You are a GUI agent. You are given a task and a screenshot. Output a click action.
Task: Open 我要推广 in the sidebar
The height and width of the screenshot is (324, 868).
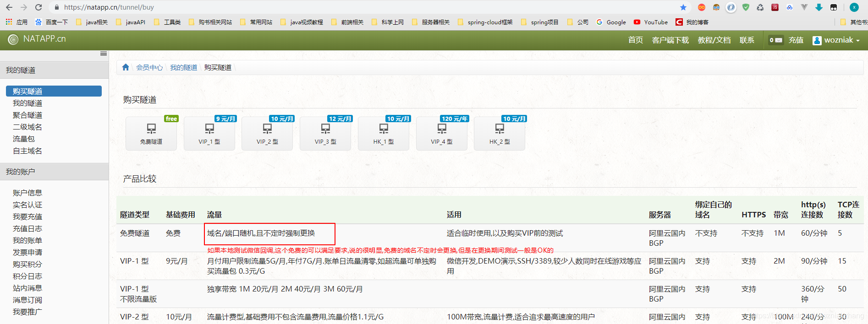click(27, 312)
